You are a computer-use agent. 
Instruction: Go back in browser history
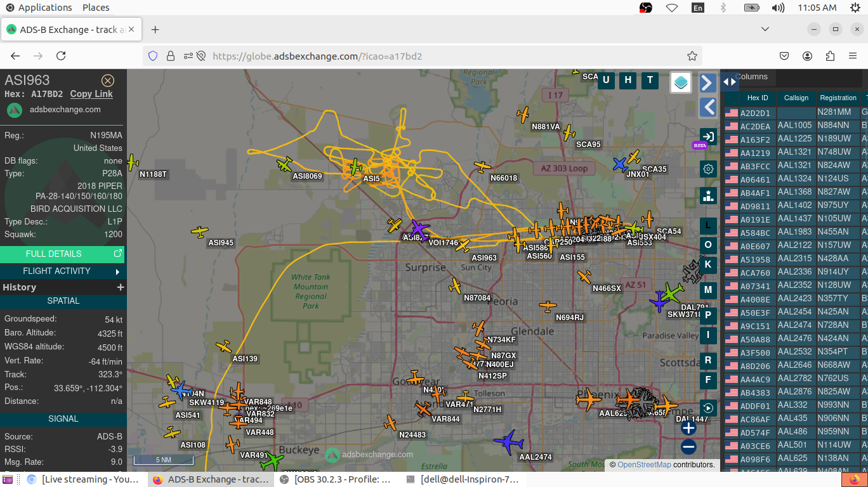click(16, 56)
